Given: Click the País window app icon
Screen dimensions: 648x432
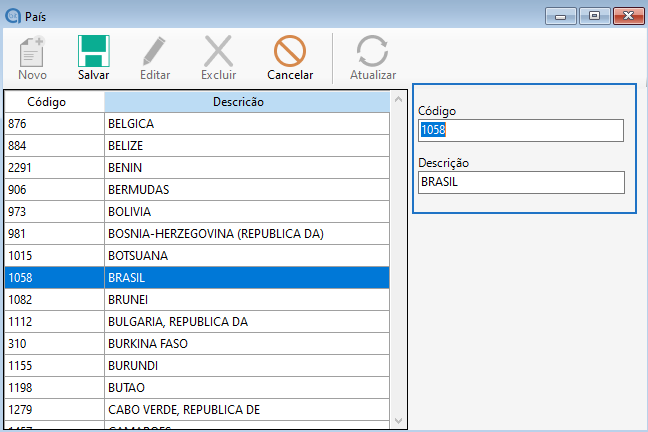Looking at the screenshot, I should [x=11, y=15].
